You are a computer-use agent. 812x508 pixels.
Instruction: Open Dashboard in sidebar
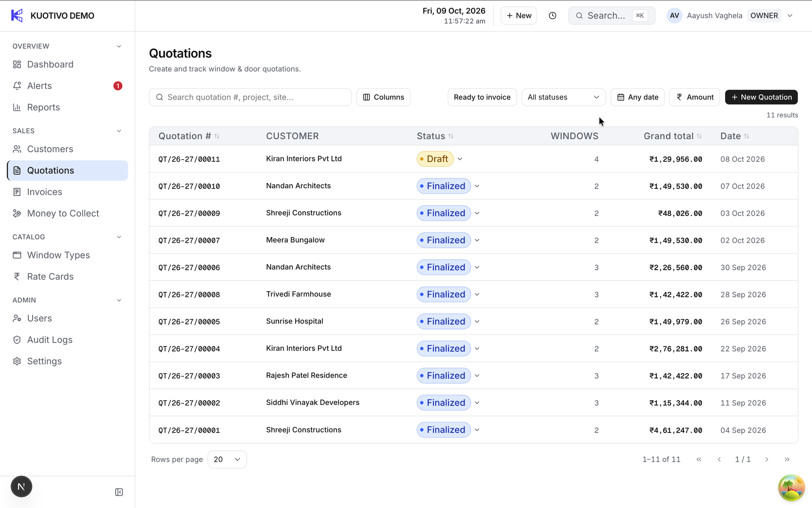67,64
